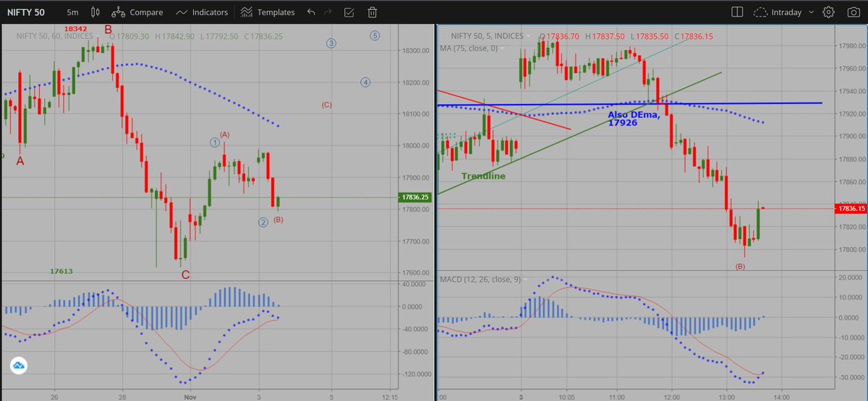The height and width of the screenshot is (401, 868).
Task: Select the circled 5 wave marker
Action: (375, 35)
